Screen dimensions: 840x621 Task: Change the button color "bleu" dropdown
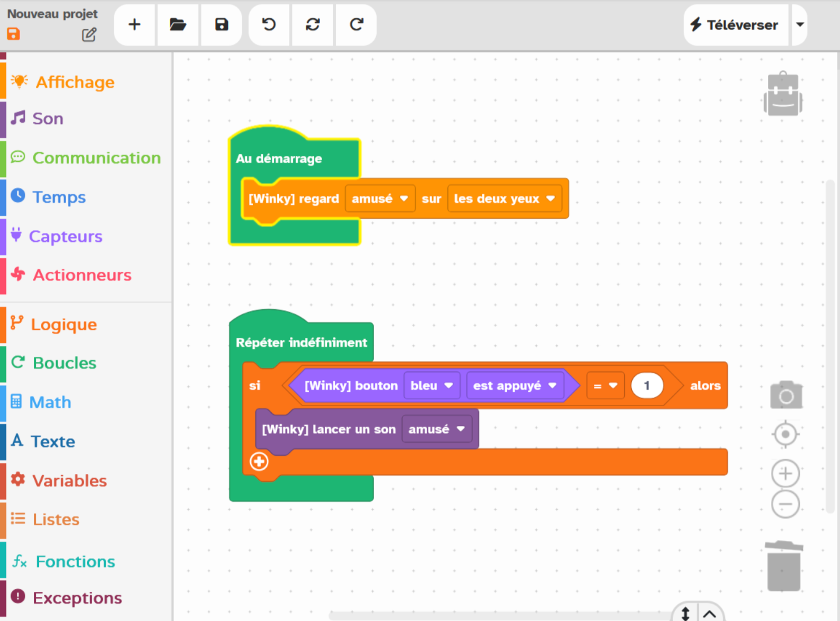[431, 386]
